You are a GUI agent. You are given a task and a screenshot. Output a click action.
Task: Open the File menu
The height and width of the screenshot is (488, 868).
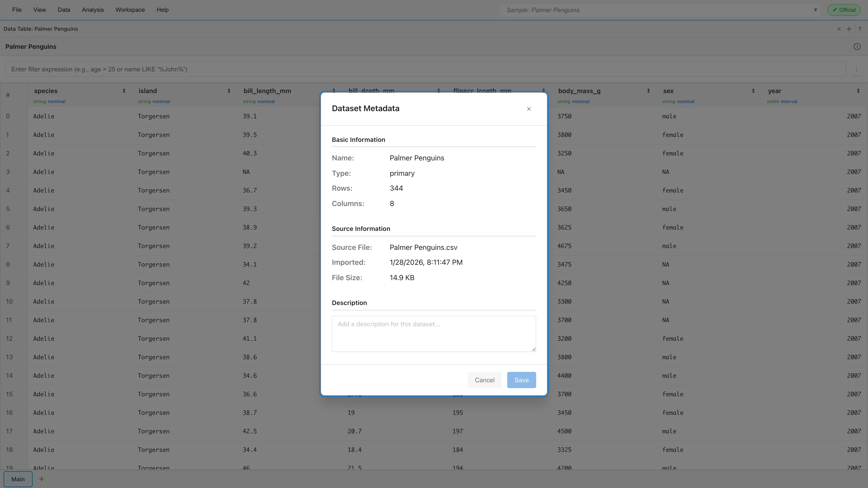pos(17,10)
